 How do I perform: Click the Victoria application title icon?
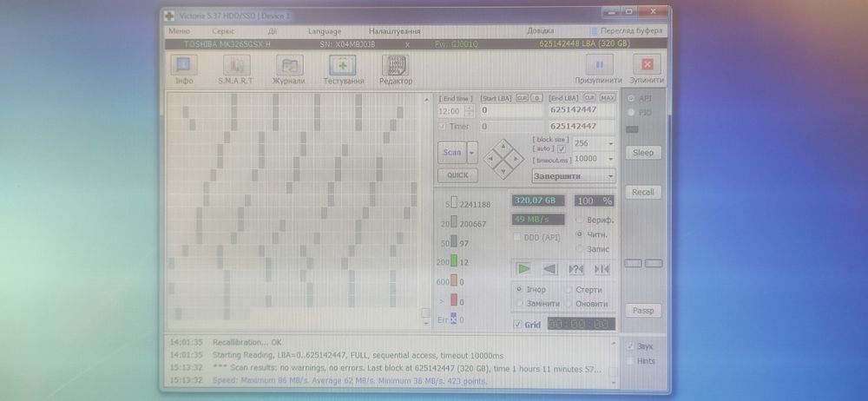[169, 16]
